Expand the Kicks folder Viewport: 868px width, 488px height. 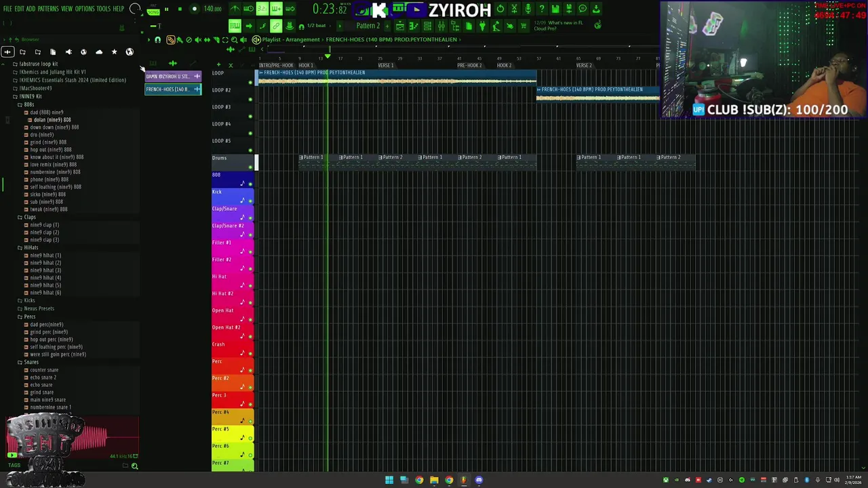tap(27, 300)
